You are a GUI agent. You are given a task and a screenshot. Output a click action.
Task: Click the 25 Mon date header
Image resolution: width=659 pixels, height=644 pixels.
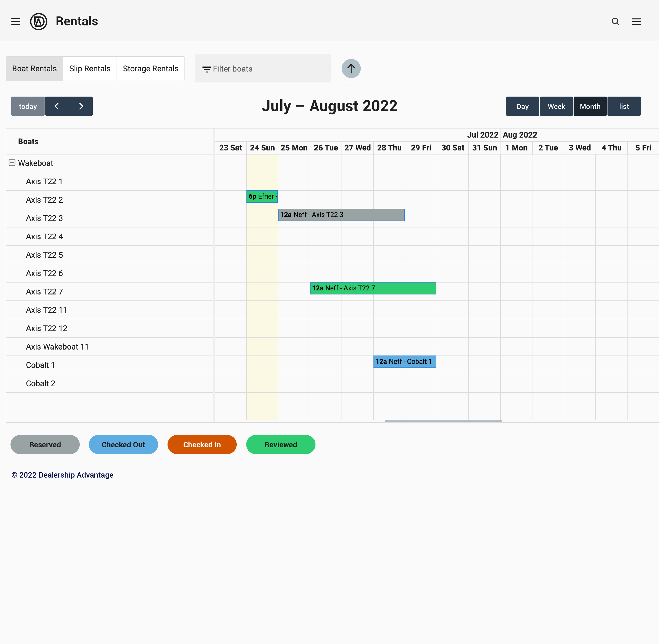pyautogui.click(x=294, y=148)
